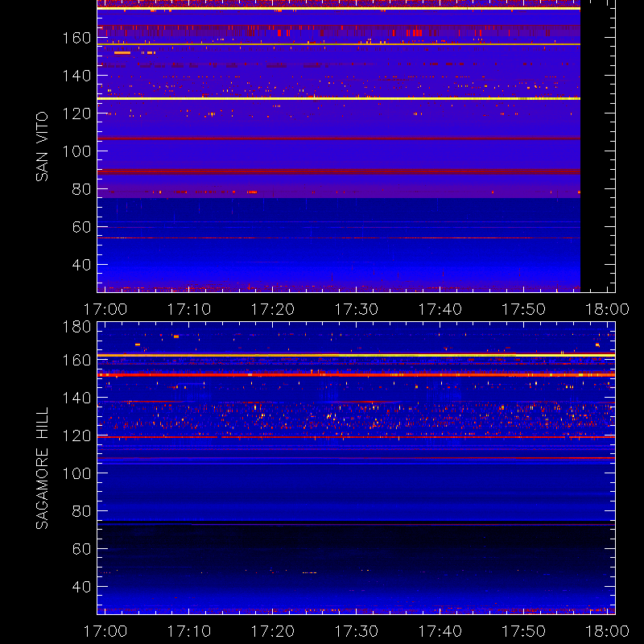Click 17:40 under the San Vito plot
This screenshot has width=644, height=644.
tap(440, 309)
